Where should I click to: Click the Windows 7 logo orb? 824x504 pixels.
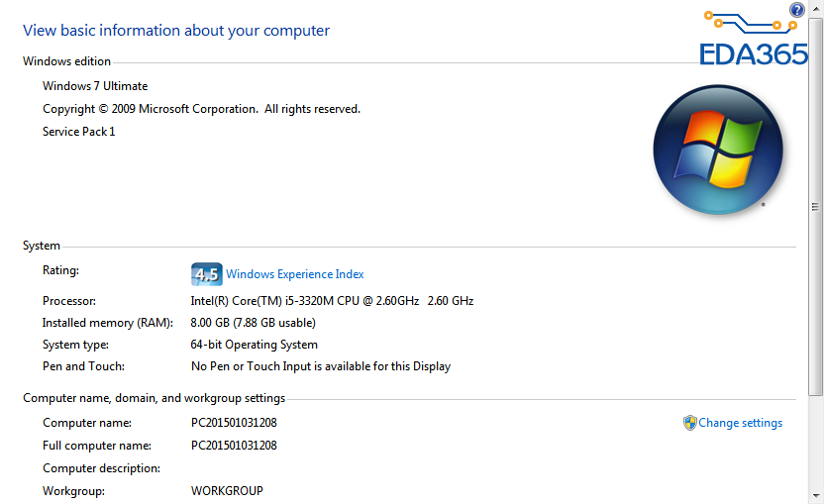click(718, 150)
